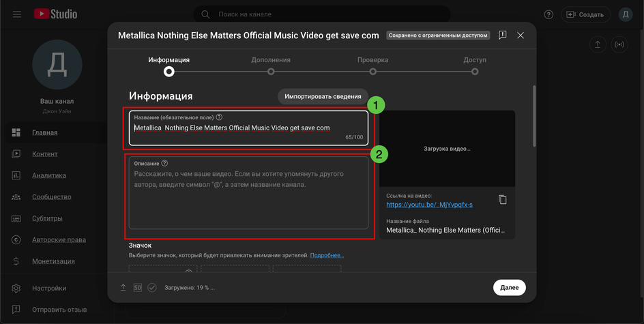This screenshot has height=324, width=644.
Task: Click the file name Metallica_ Nothing Else Matters text
Action: click(445, 230)
